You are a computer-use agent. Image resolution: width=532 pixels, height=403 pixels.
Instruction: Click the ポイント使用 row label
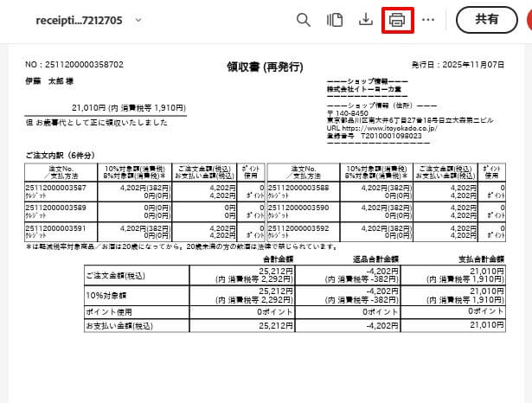pyautogui.click(x=110, y=310)
